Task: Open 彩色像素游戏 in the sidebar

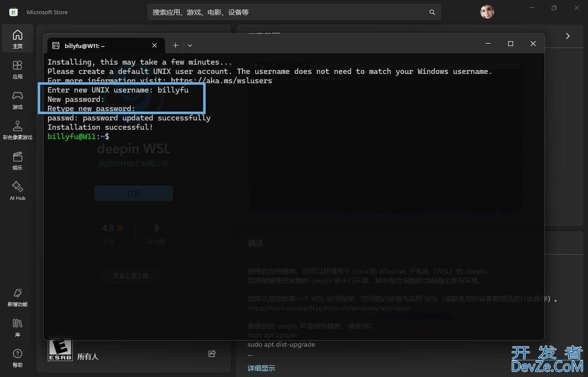Action: [18, 130]
